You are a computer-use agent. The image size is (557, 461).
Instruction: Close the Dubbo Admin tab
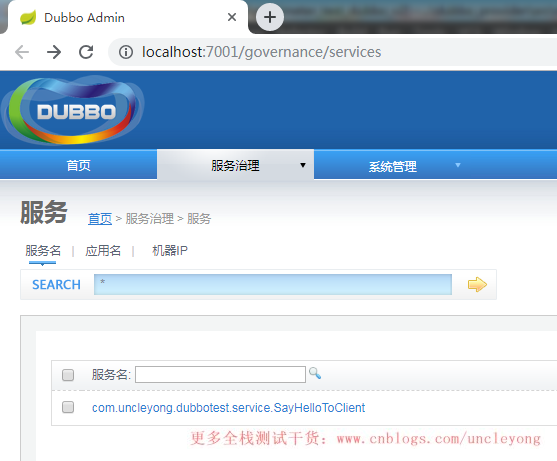tap(232, 17)
